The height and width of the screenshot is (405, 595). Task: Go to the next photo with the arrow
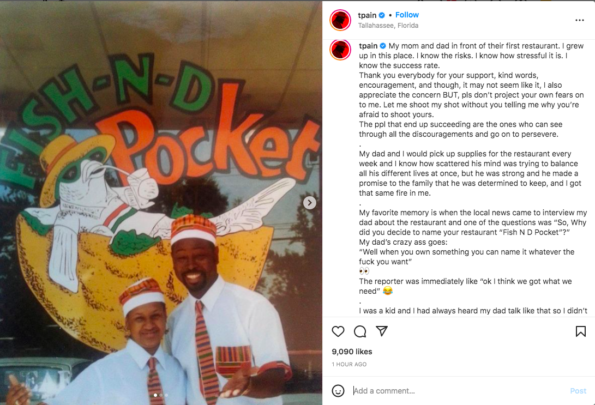[x=309, y=203]
